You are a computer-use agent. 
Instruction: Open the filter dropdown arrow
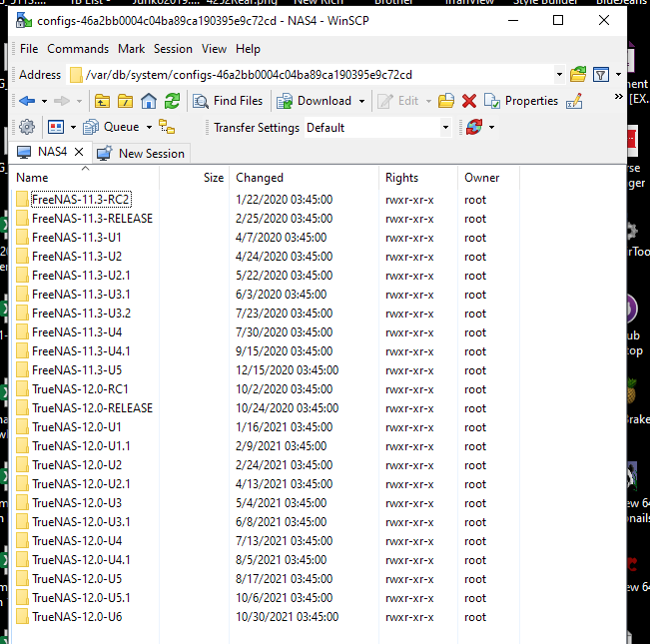tap(618, 75)
